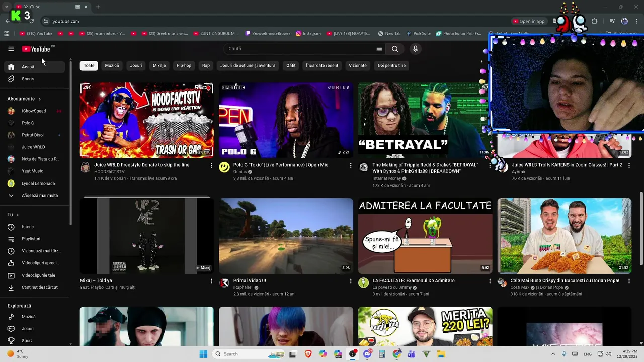Viewport: 644px width, 362px height.
Task: Open more options for LA FACULTATE video
Action: click(x=490, y=281)
